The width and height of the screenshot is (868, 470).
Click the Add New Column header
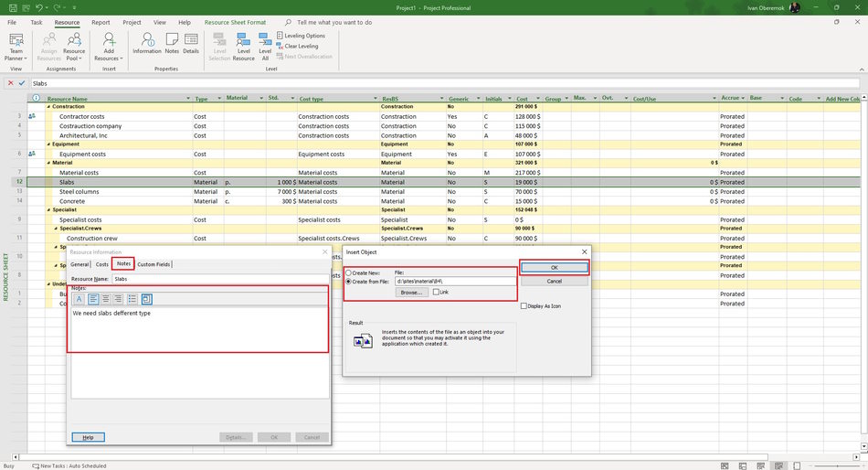(842, 99)
